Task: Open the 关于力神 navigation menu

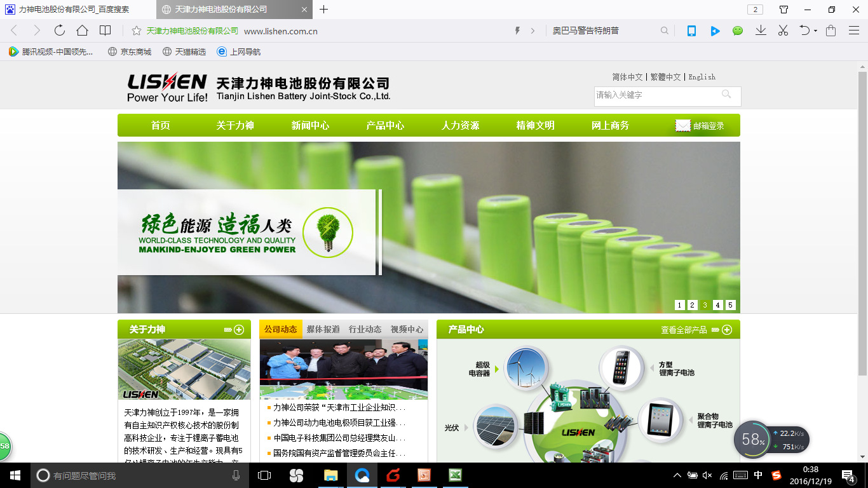Action: click(235, 126)
